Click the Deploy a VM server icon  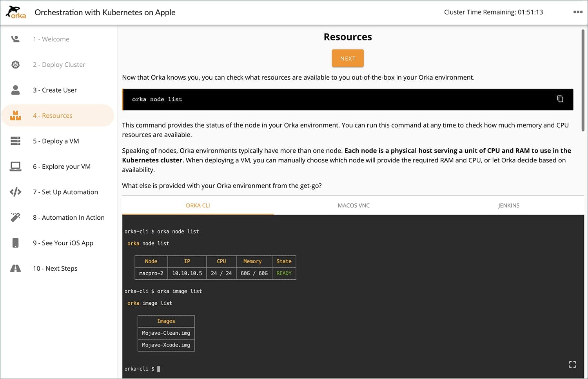15,141
